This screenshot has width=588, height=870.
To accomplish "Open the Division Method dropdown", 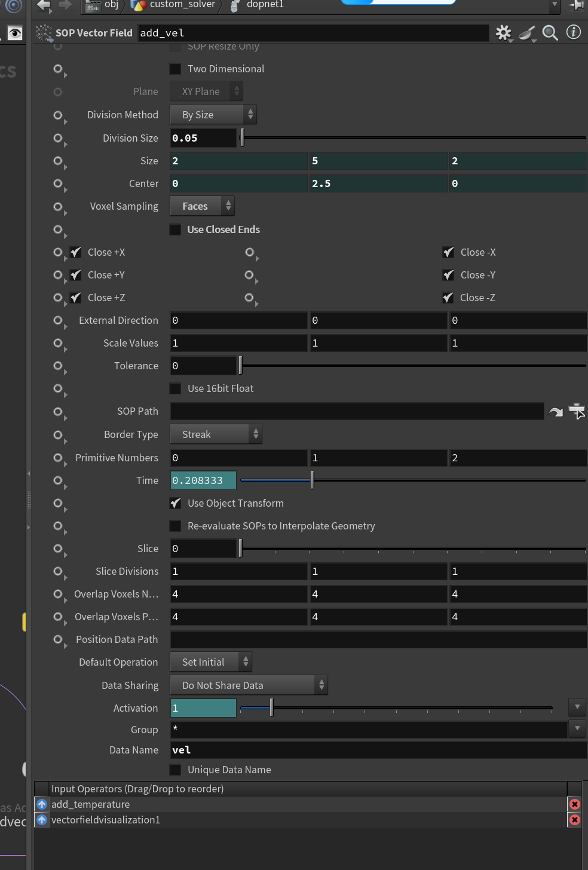I will coord(213,115).
